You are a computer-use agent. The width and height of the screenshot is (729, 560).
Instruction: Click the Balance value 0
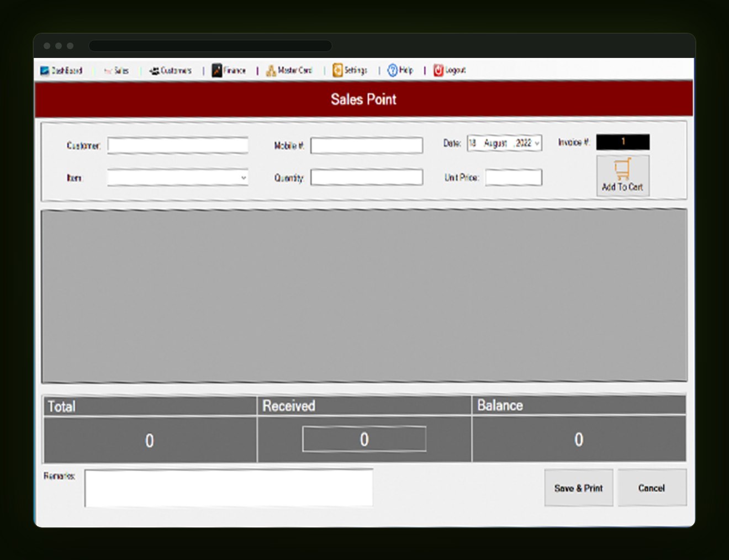[579, 440]
